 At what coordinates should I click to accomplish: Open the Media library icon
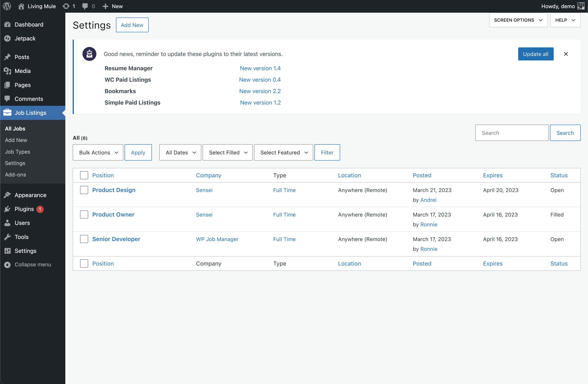click(x=7, y=71)
